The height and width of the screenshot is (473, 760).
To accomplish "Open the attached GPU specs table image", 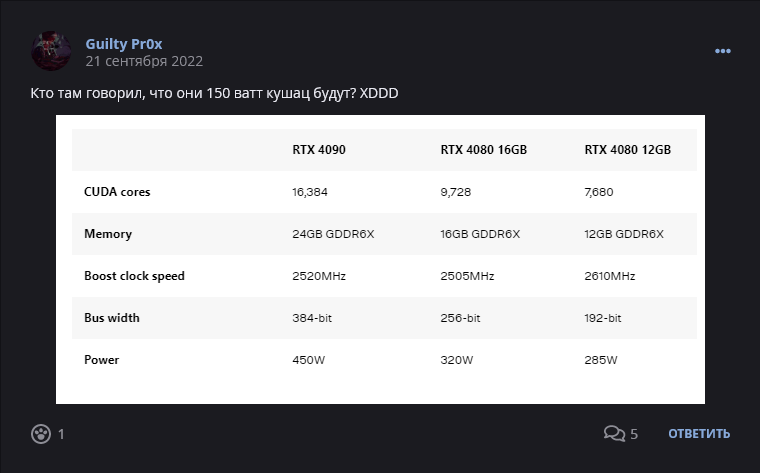I will (380, 259).
